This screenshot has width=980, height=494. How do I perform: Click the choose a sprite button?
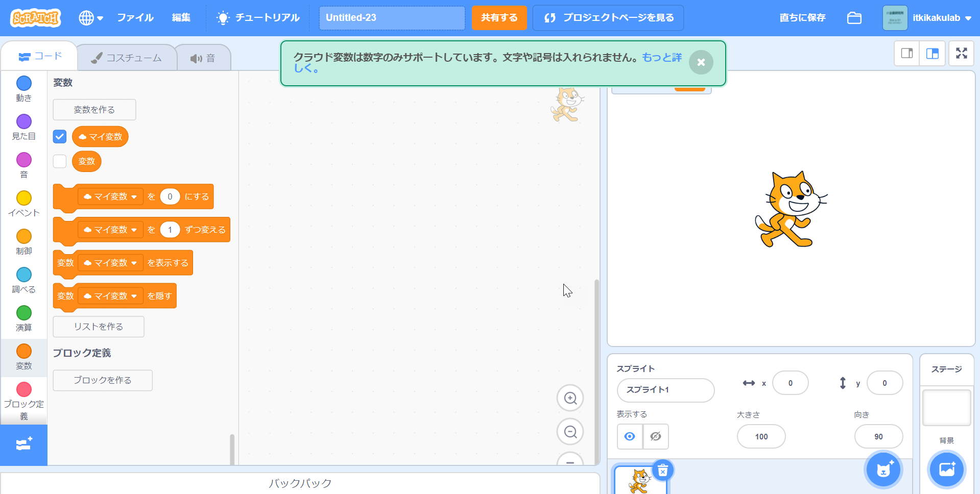pos(883,470)
